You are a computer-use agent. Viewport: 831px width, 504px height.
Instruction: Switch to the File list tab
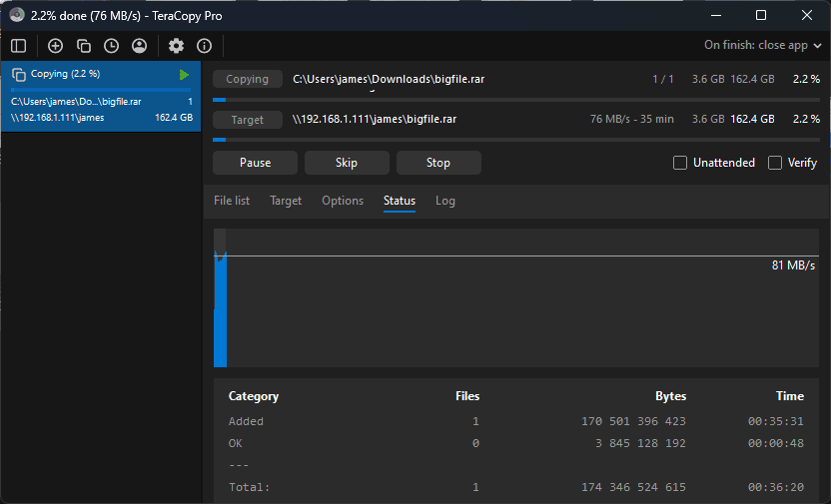232,201
